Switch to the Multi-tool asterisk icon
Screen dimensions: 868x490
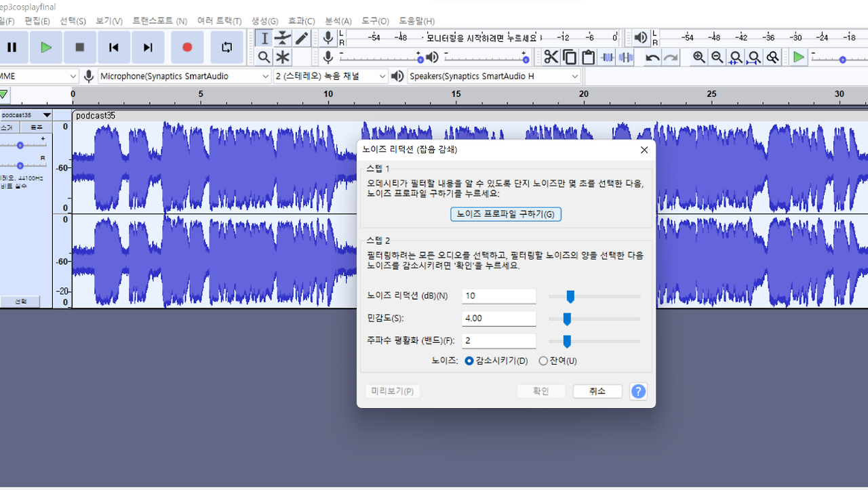283,57
